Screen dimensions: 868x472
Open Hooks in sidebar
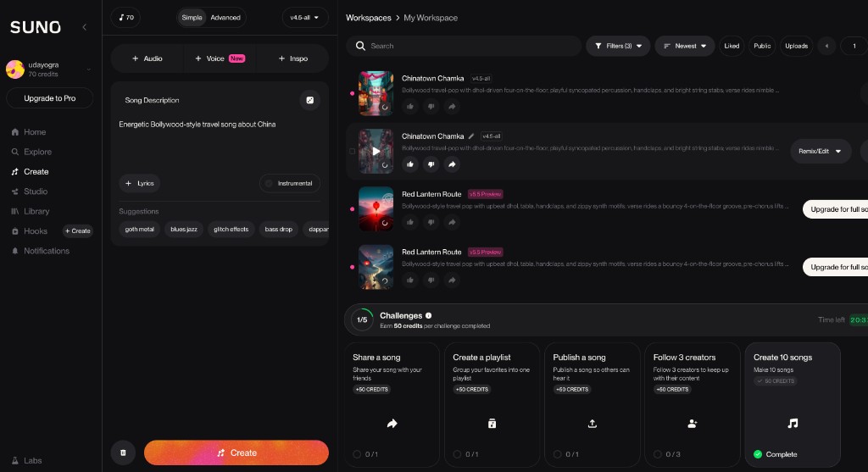pyautogui.click(x=30, y=231)
